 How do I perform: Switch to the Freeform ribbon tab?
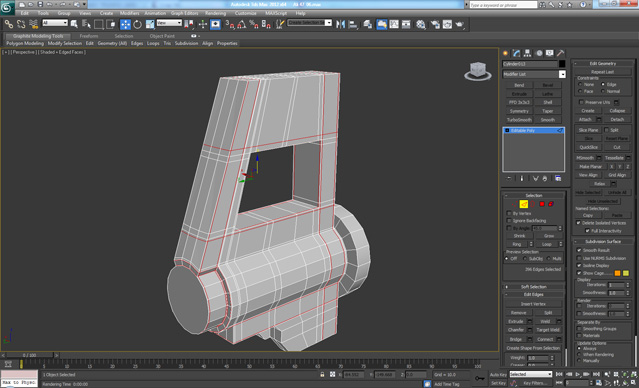click(x=89, y=36)
